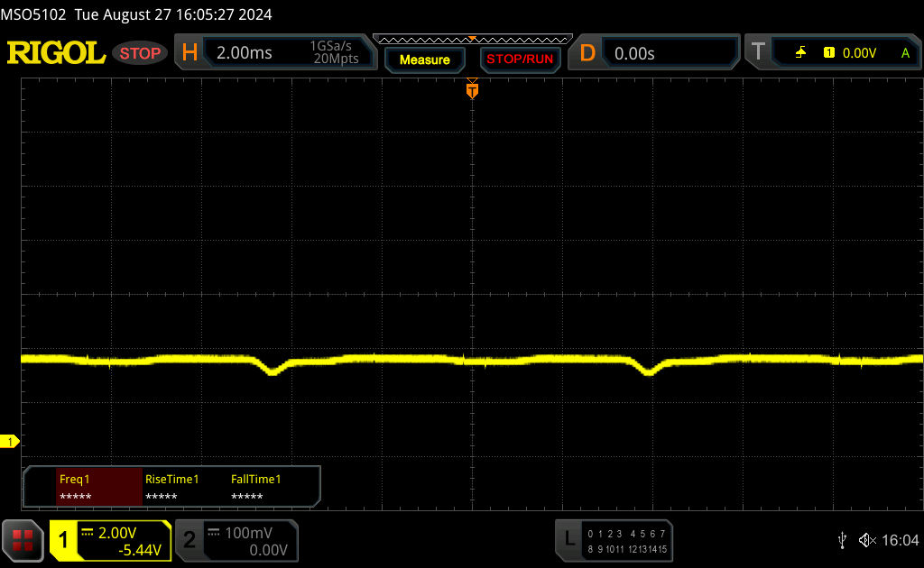Tap the trigger source channel 1 badge

click(829, 53)
